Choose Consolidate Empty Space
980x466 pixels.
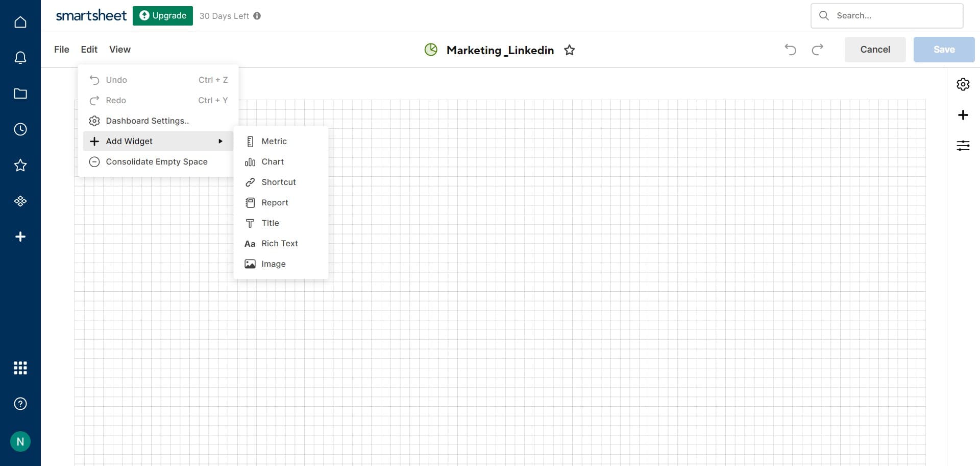tap(156, 161)
